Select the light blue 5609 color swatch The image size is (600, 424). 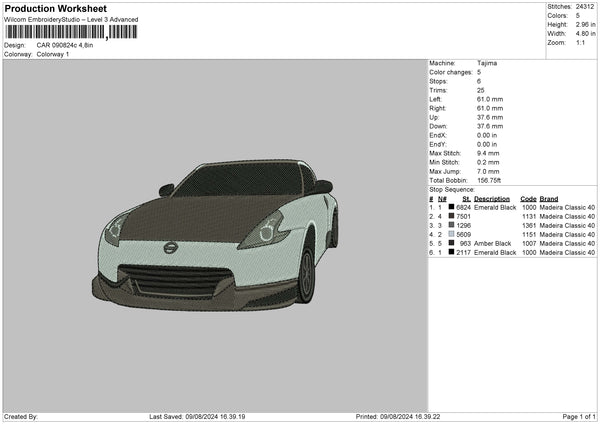[x=451, y=234]
